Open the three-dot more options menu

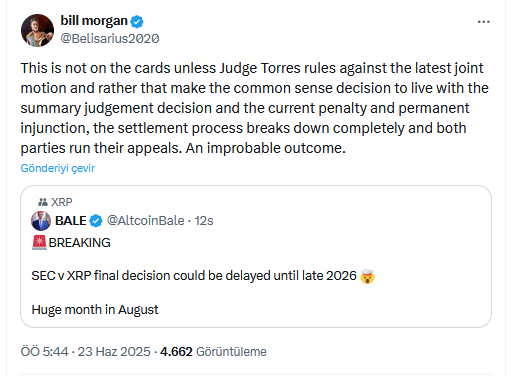483,22
